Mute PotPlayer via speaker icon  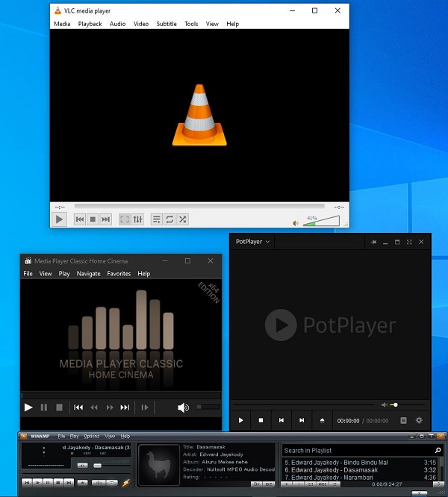384,404
